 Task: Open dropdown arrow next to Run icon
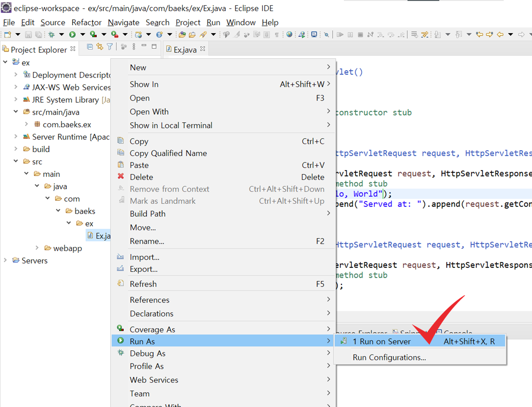click(x=82, y=35)
